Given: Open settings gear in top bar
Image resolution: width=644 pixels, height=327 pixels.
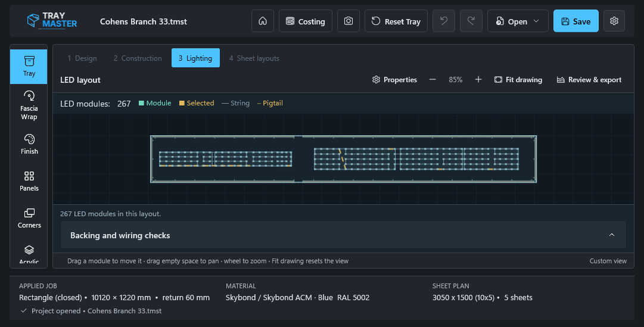Looking at the screenshot, I should pos(614,21).
